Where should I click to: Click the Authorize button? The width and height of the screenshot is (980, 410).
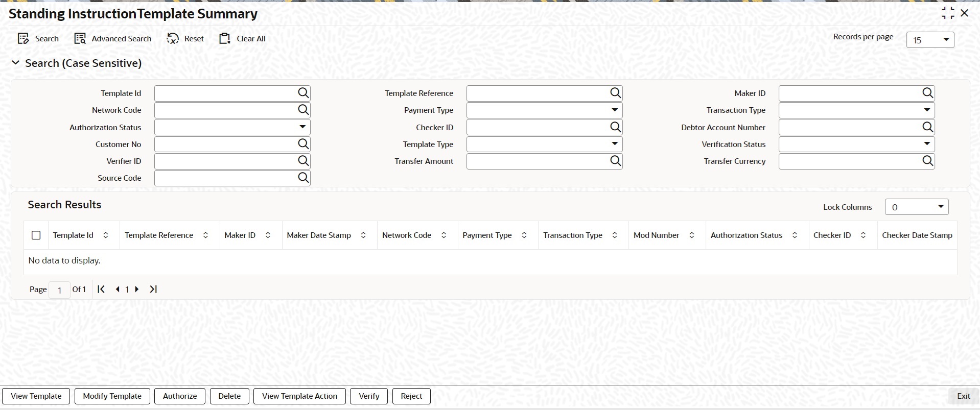[x=180, y=396]
